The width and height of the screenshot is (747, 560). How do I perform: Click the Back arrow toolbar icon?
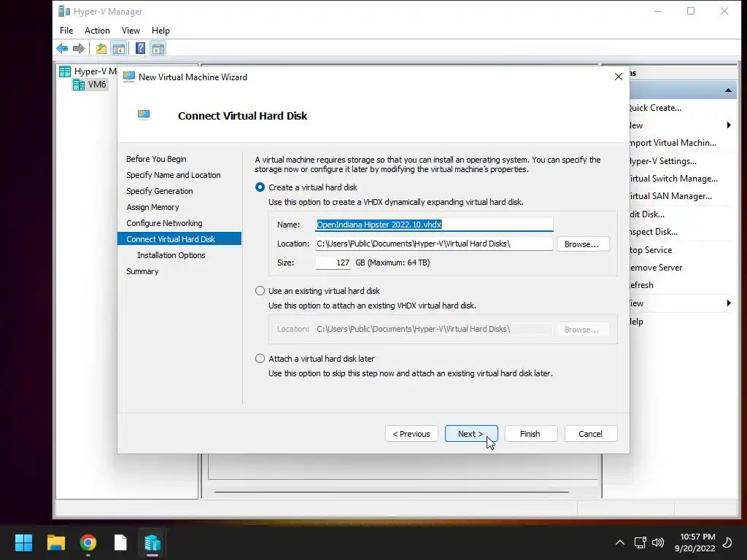pos(62,48)
